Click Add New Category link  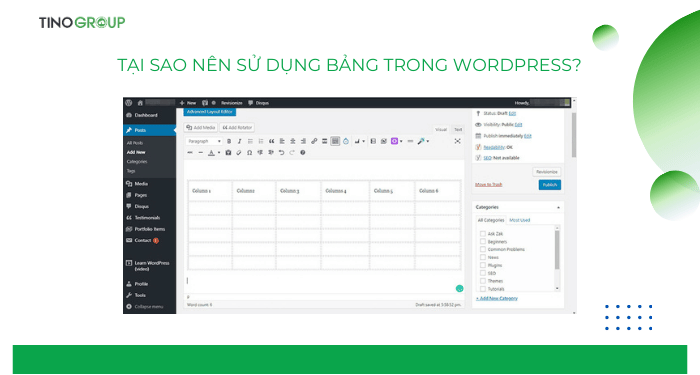tap(497, 299)
